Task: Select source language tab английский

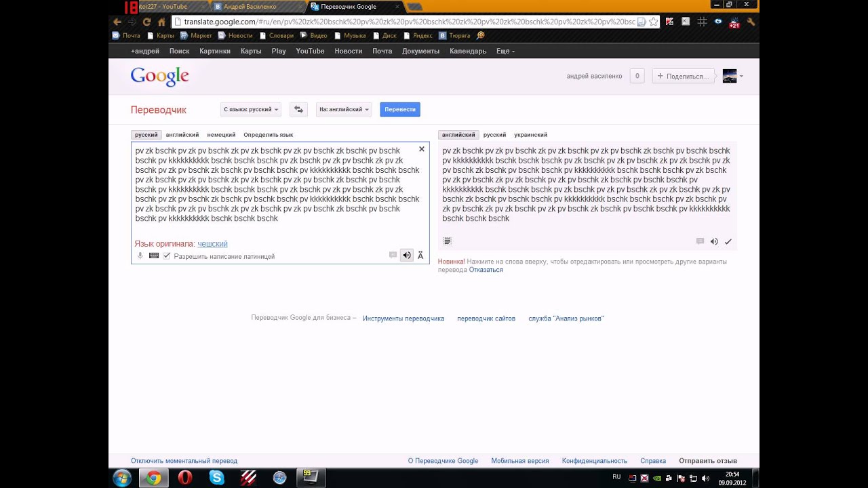Action: point(182,135)
